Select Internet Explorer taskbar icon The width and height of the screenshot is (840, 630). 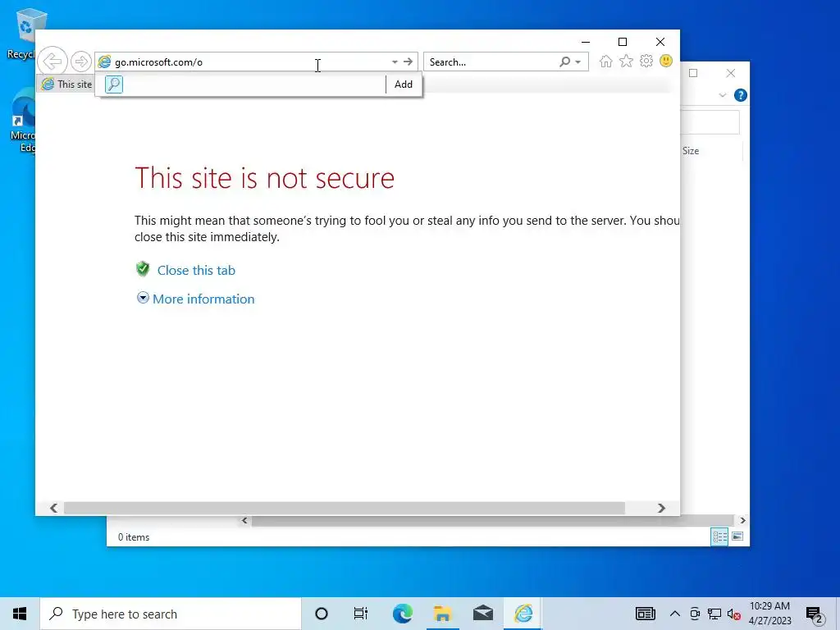523,614
